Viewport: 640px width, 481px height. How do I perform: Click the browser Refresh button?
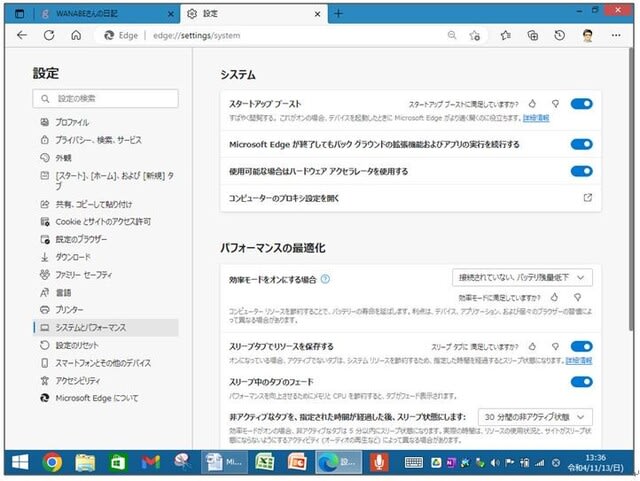48,35
